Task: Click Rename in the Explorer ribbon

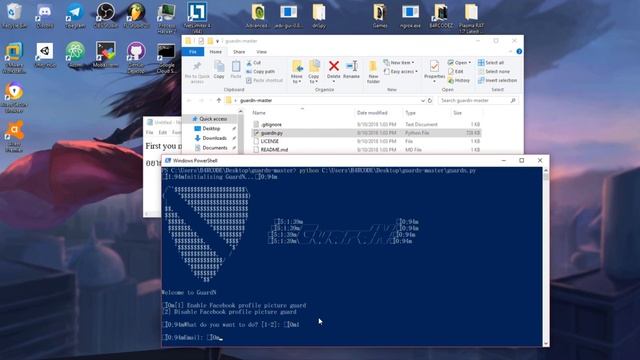Action: click(x=351, y=69)
